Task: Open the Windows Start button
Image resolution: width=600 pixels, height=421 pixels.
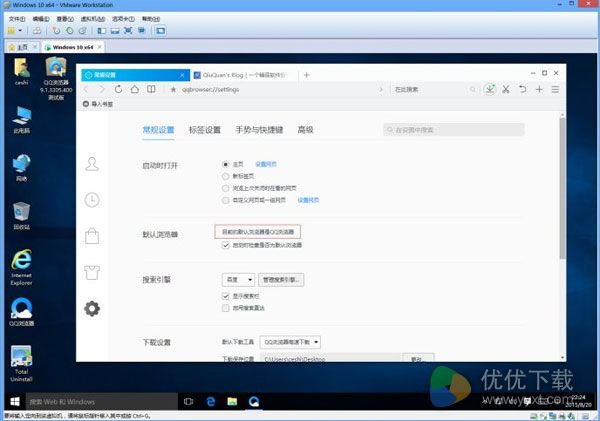Action: click(15, 401)
